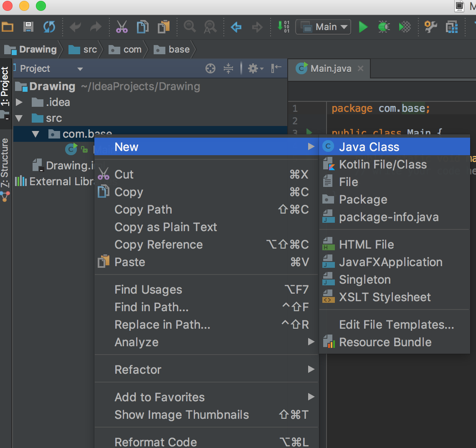Click the Paste clipboard toolbar icon
The width and height of the screenshot is (476, 448).
[x=164, y=27]
